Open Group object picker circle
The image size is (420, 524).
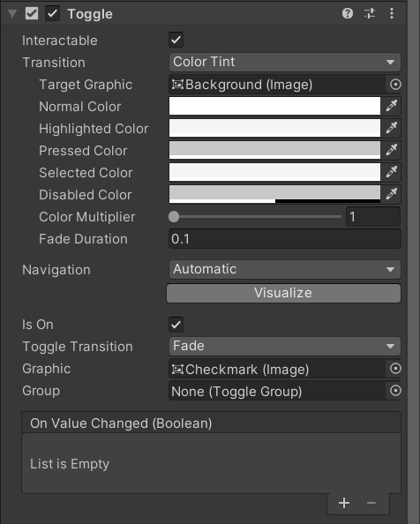[395, 391]
